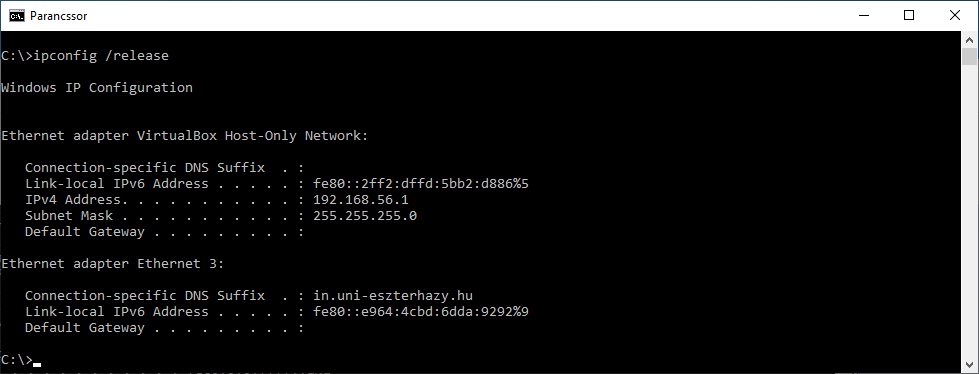Click the subnet mask value 255.255.255.0
This screenshot has width=979, height=374.
coord(365,216)
